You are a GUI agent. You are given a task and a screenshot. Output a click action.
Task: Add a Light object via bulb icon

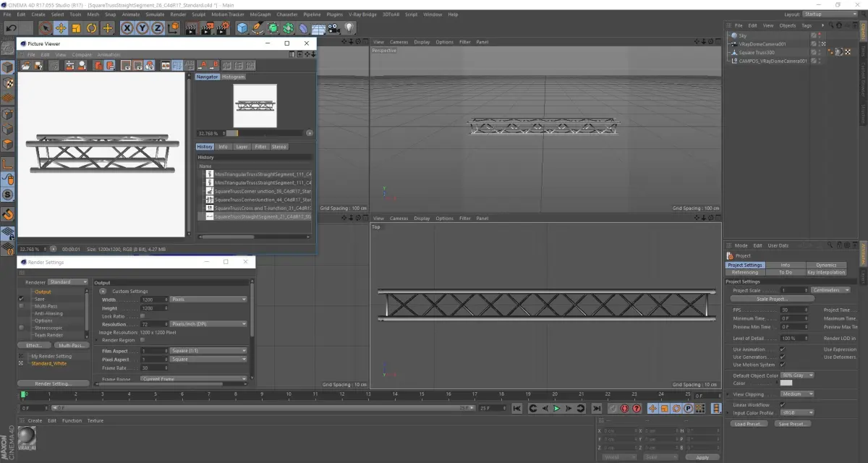click(349, 27)
